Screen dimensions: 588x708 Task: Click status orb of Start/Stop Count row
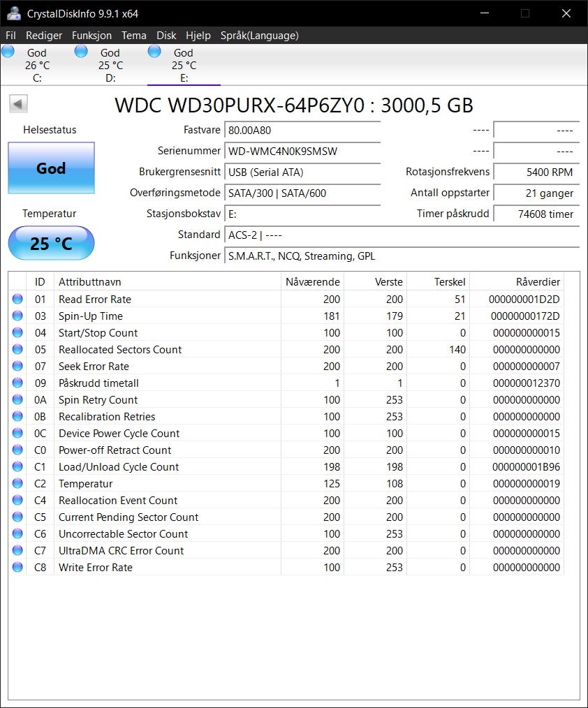(x=17, y=332)
